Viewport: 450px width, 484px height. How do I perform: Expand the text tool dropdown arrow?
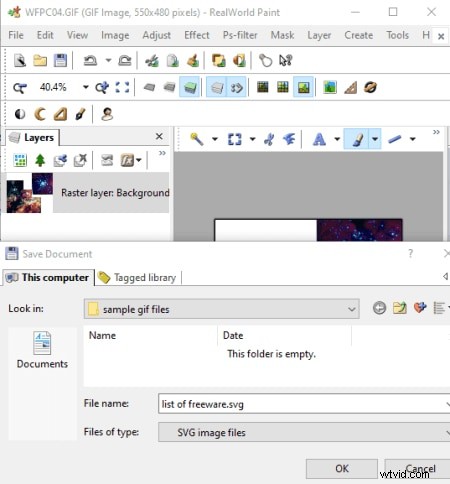pyautogui.click(x=337, y=139)
